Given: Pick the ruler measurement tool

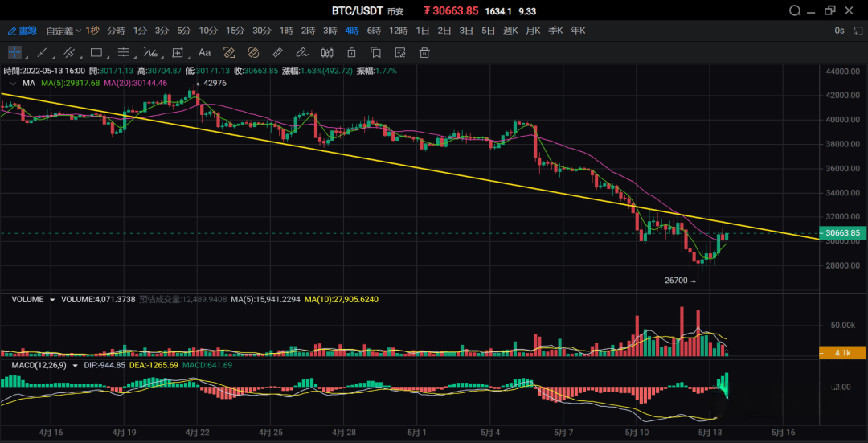Looking at the screenshot, I should (277, 53).
